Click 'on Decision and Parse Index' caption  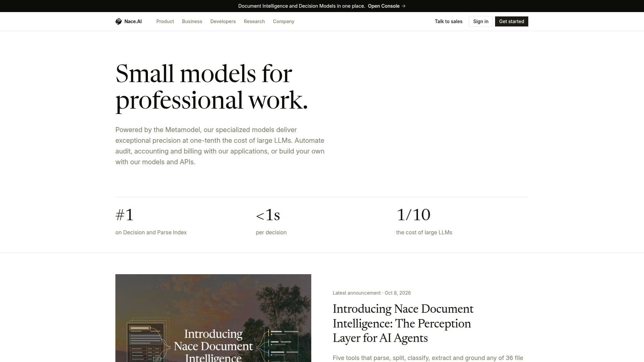151,232
